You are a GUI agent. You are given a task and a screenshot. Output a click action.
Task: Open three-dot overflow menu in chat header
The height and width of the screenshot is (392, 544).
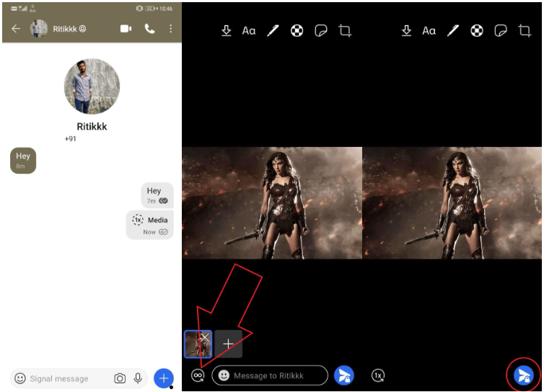coord(171,29)
